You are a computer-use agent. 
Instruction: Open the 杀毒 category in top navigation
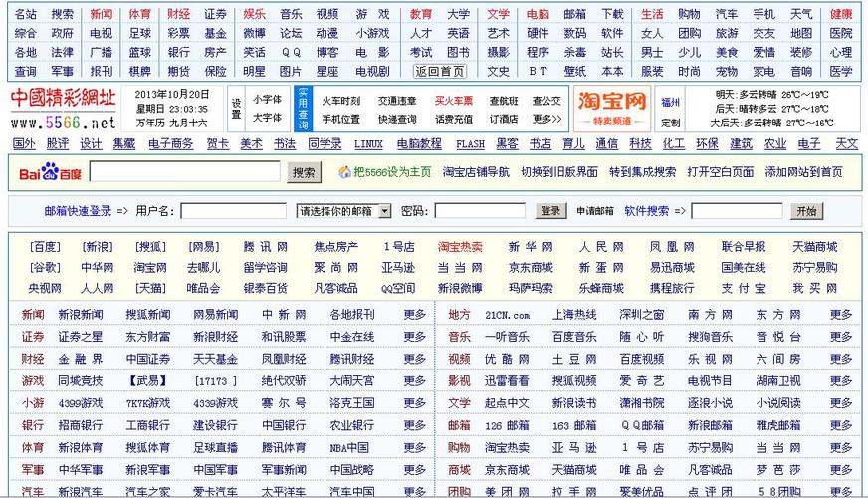pyautogui.click(x=575, y=52)
